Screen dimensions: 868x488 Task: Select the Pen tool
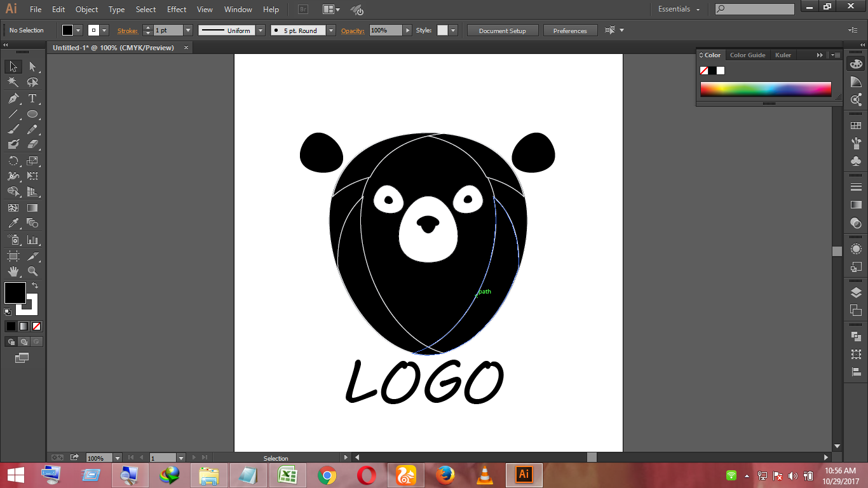(13, 98)
